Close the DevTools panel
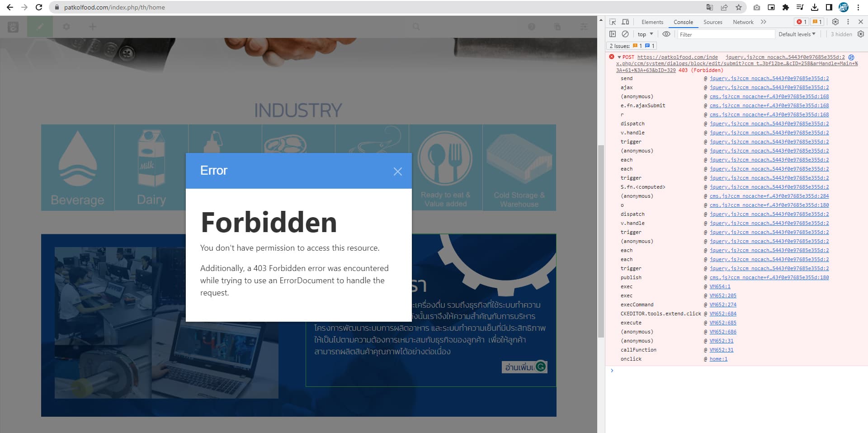 [861, 22]
